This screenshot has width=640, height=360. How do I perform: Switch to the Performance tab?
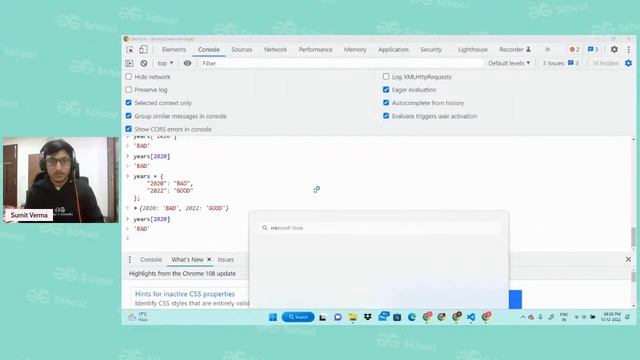[x=315, y=49]
